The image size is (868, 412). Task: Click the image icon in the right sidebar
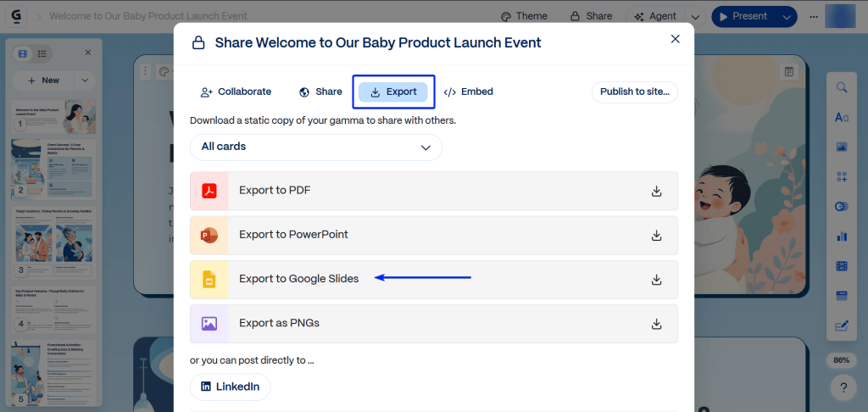(841, 147)
